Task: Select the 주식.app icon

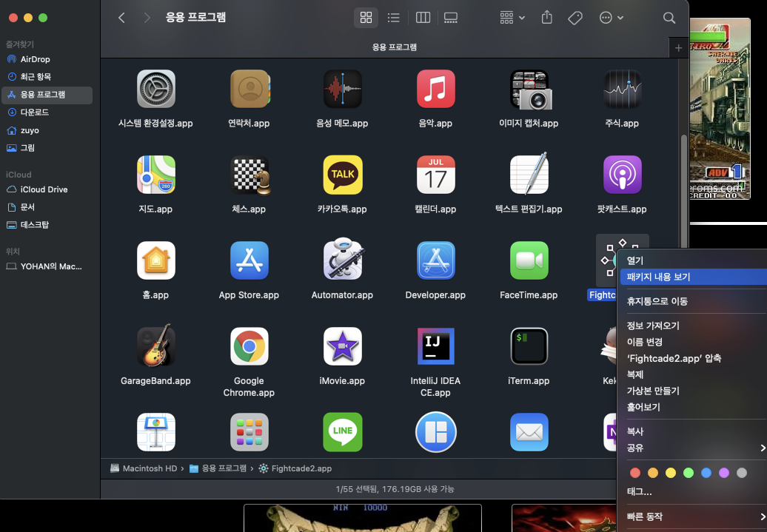Action: (622, 89)
